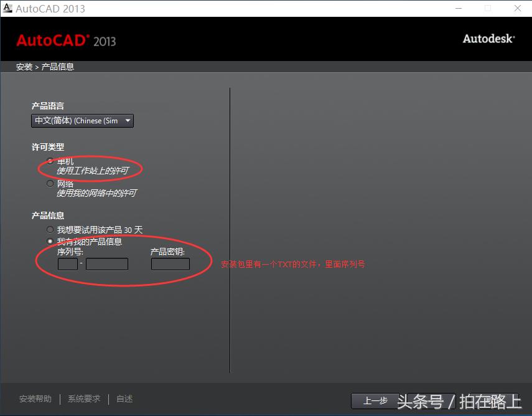Click the second serial number input box
This screenshot has width=532, height=416.
106,263
